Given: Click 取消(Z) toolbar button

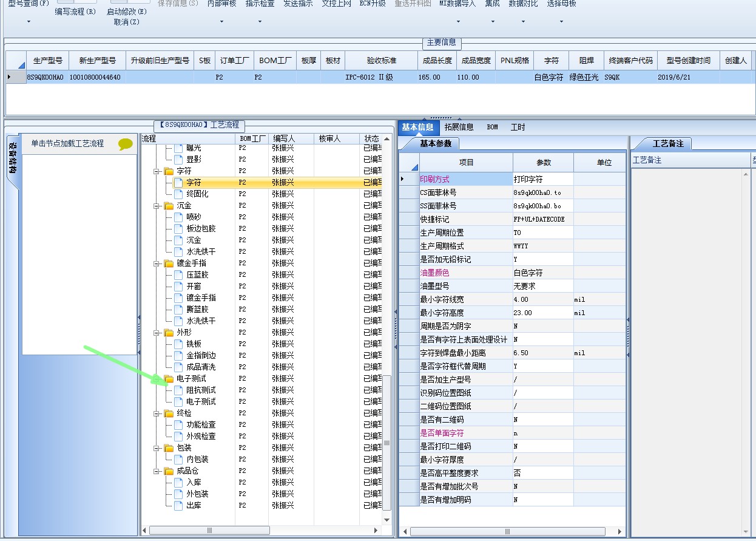Looking at the screenshot, I should 127,22.
